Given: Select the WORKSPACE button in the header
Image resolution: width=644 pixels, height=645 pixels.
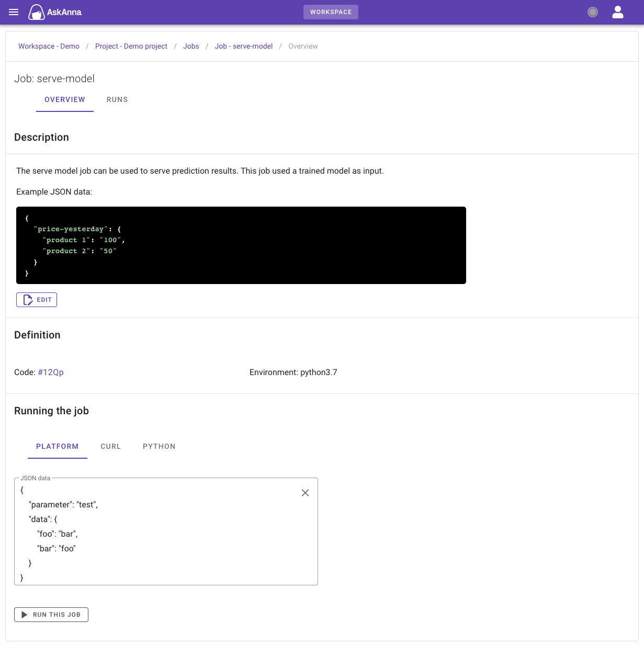Looking at the screenshot, I should click(x=331, y=12).
